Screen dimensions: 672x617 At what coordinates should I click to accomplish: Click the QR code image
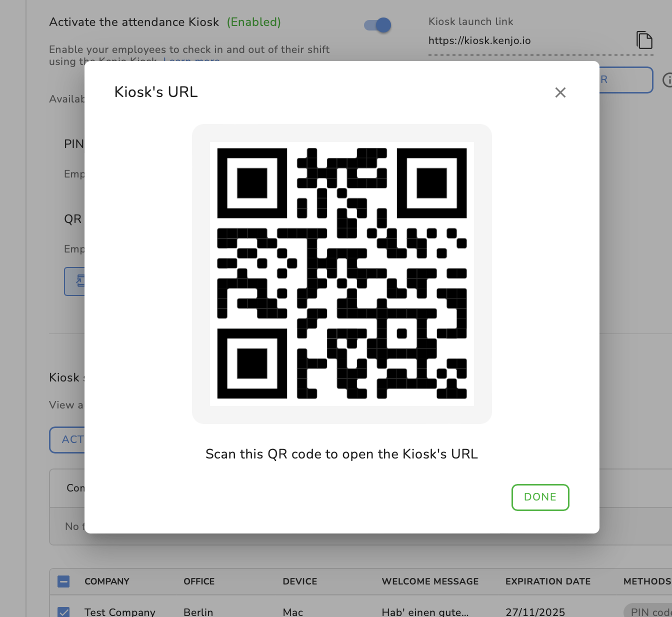click(342, 273)
